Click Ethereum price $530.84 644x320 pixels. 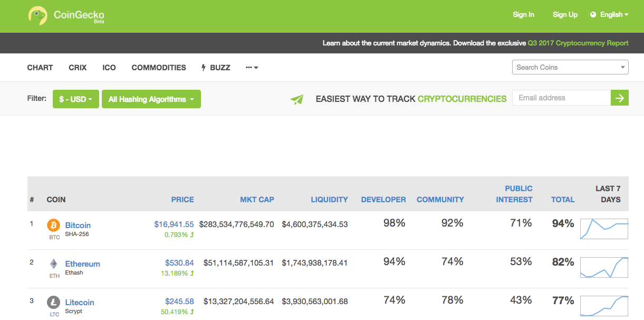pos(179,262)
